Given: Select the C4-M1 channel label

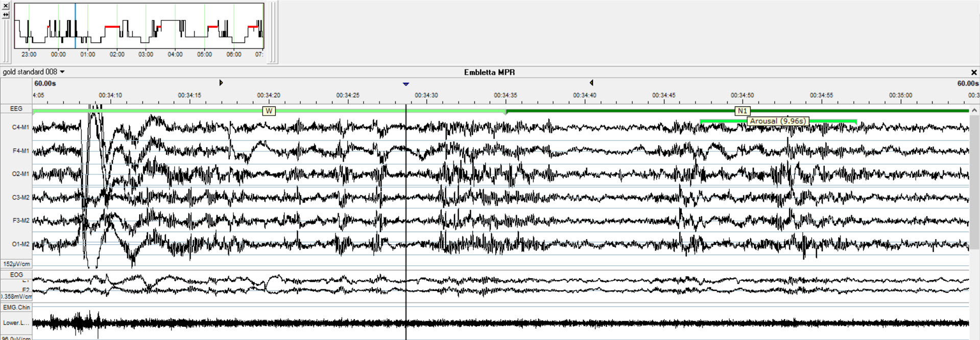Looking at the screenshot, I should coord(20,127).
